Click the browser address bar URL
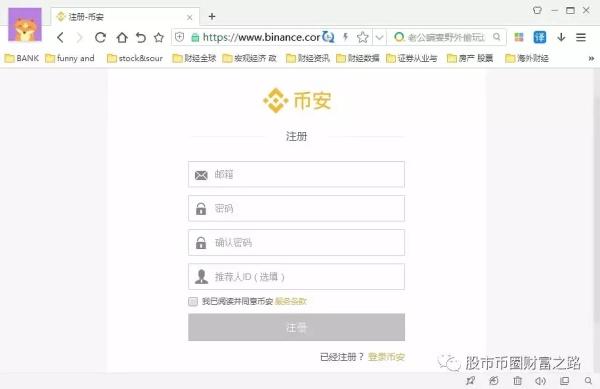The image size is (600, 389). coord(261,37)
